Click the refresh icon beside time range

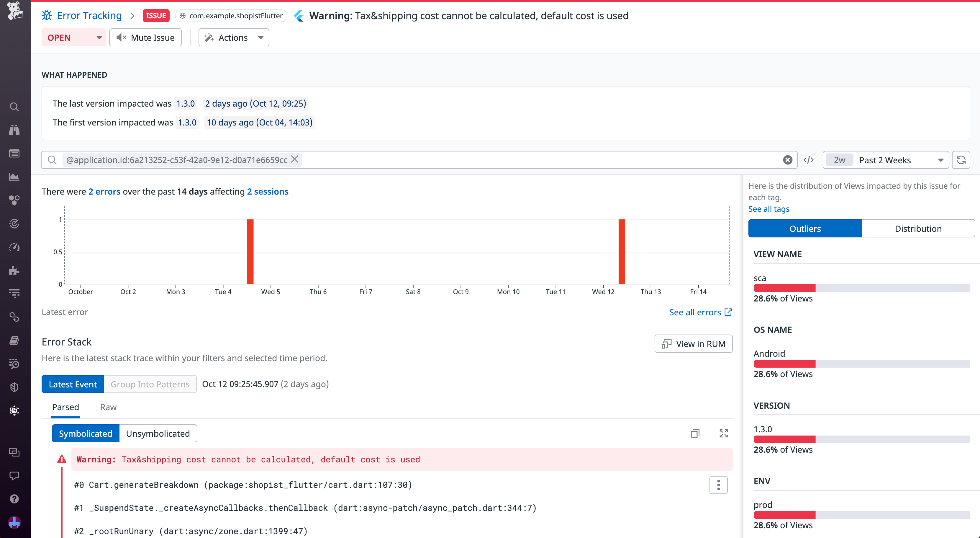click(961, 160)
